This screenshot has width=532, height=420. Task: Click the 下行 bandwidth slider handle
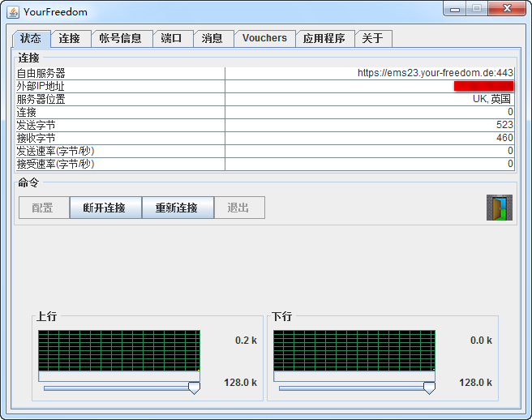click(429, 388)
